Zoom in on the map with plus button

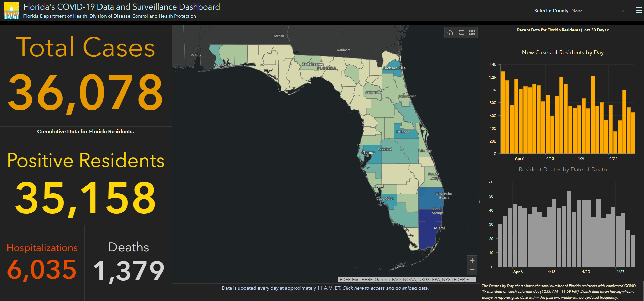tap(472, 261)
